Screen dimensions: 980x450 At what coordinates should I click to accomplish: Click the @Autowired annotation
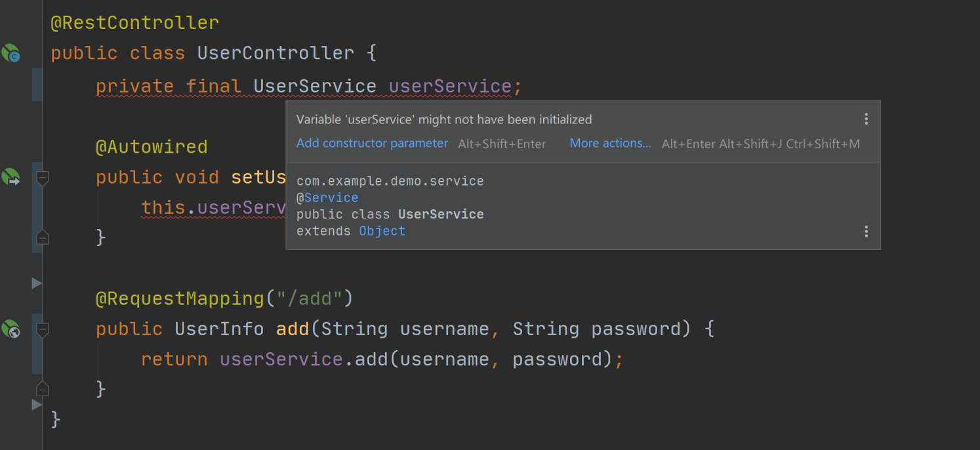pos(152,147)
